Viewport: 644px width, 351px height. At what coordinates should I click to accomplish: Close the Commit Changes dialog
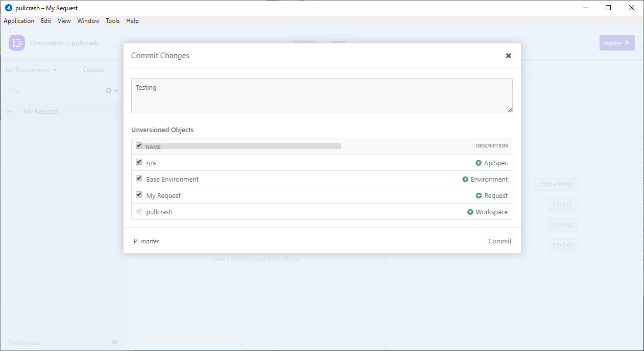(508, 56)
